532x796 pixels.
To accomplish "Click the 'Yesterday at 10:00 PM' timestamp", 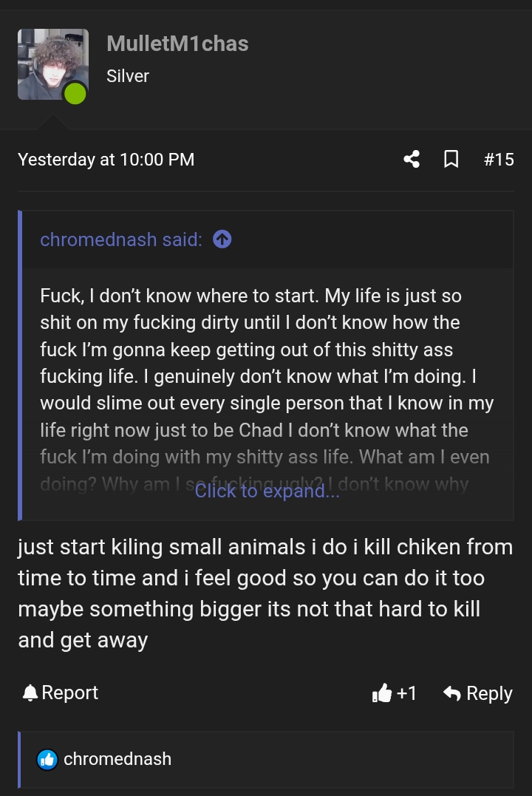I will tap(106, 159).
